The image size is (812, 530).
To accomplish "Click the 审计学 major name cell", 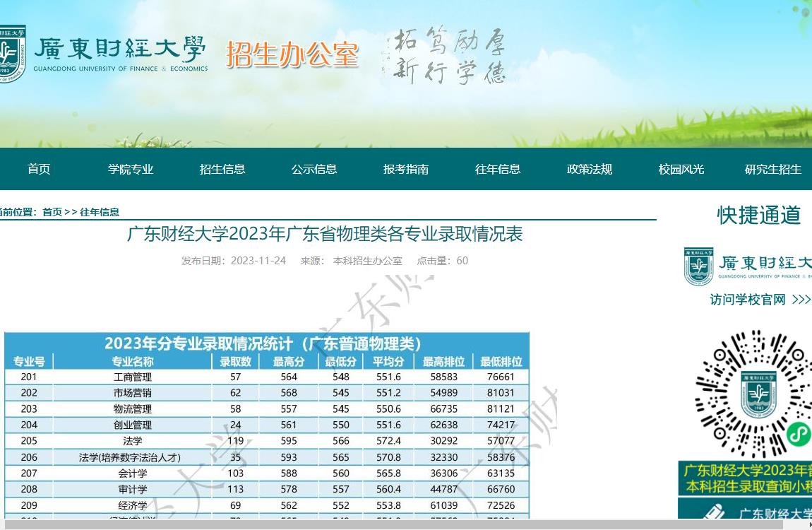I will pos(133,490).
